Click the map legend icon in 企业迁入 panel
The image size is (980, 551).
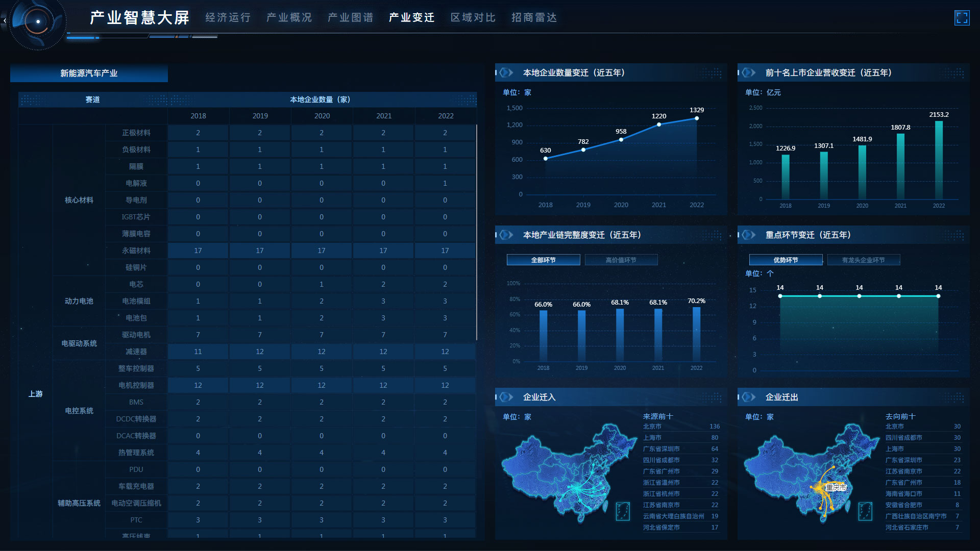623,511
